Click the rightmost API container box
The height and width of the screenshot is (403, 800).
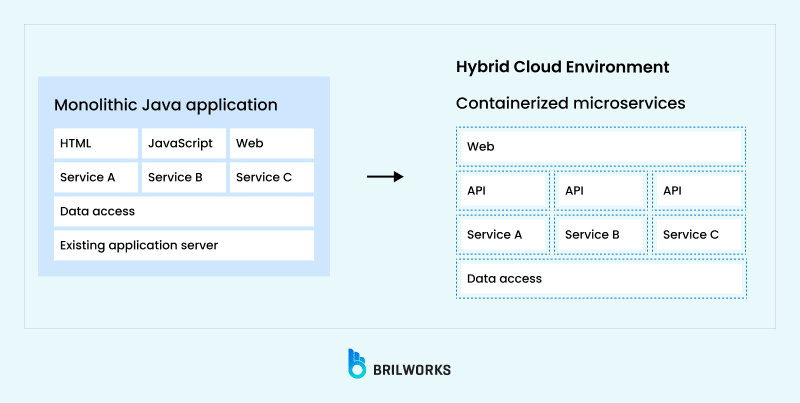[x=699, y=190]
